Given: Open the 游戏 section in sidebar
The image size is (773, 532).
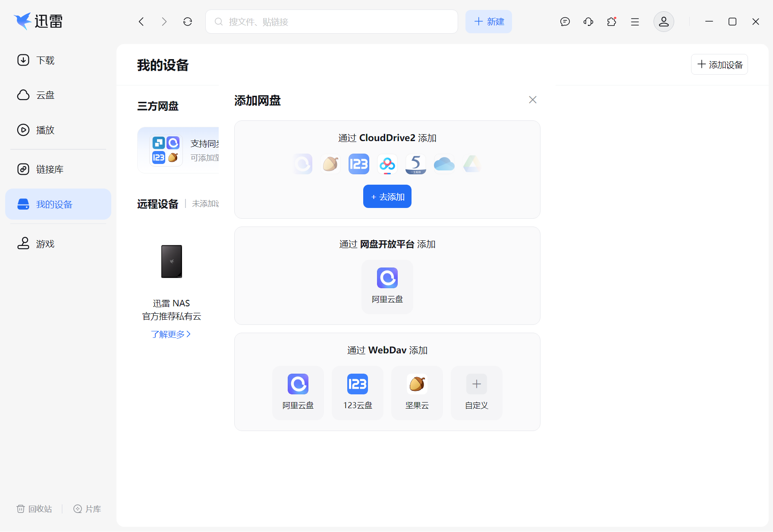Looking at the screenshot, I should (58, 244).
